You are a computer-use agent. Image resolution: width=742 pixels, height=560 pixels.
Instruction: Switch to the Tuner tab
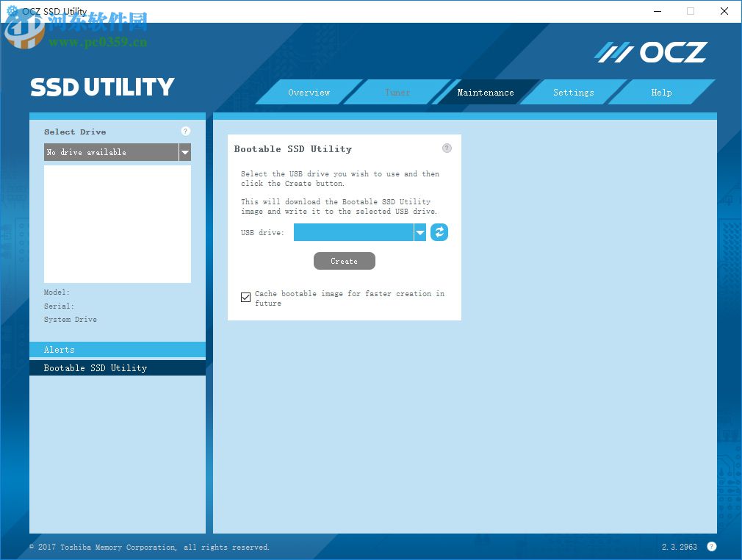397,93
